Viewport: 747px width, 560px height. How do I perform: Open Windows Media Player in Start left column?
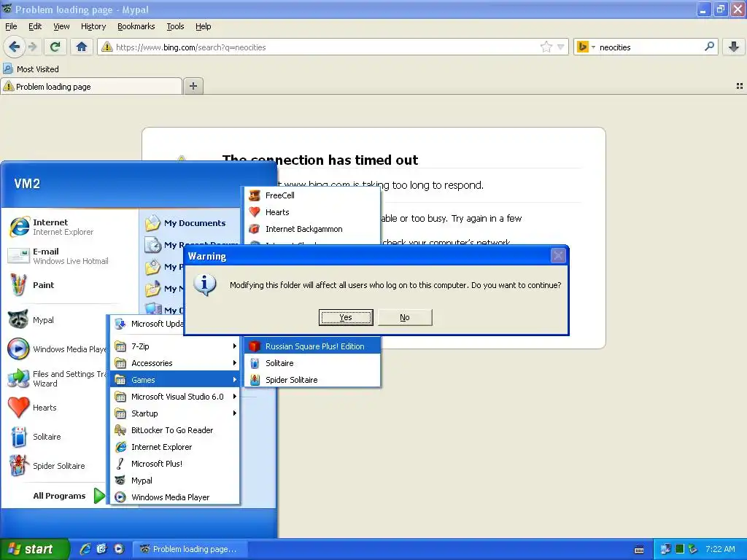(x=56, y=349)
